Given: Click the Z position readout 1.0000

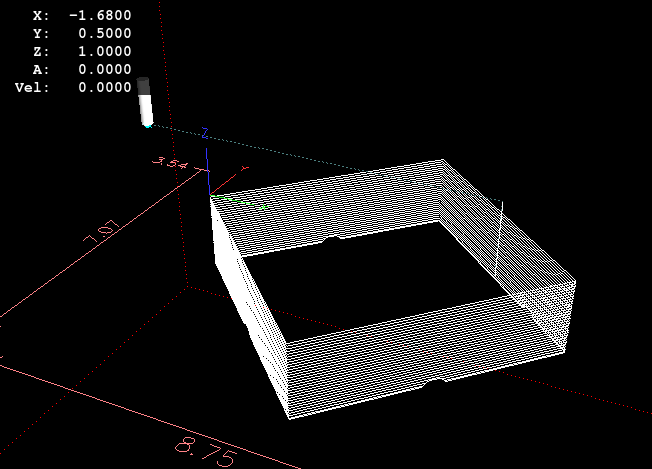Looking at the screenshot, I should (104, 52).
